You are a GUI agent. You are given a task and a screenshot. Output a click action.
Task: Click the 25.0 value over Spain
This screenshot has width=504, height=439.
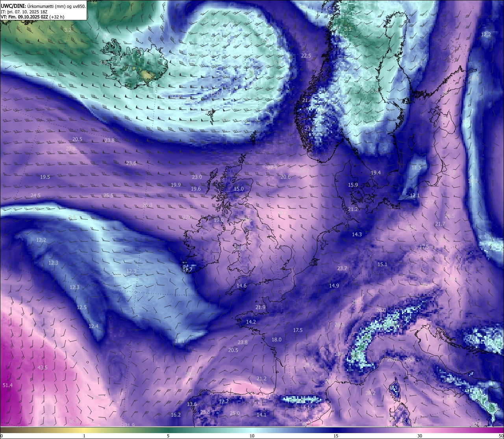[x=235, y=413]
